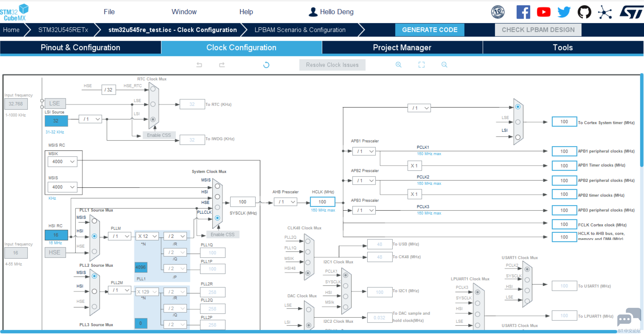The height and width of the screenshot is (336, 644).
Task: Click the ST logo icon
Action: (x=631, y=12)
